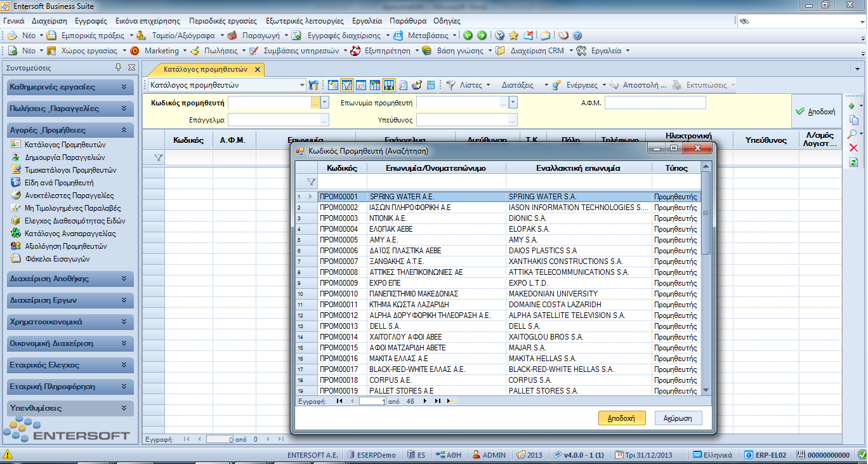This screenshot has height=464, width=868.
Task: Open the Επωνυμία προμηθευτή dropdown arrow
Action: (x=513, y=102)
